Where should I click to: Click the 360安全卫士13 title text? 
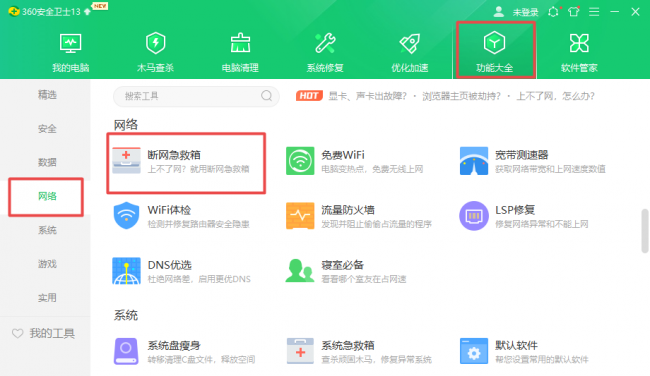(x=51, y=12)
